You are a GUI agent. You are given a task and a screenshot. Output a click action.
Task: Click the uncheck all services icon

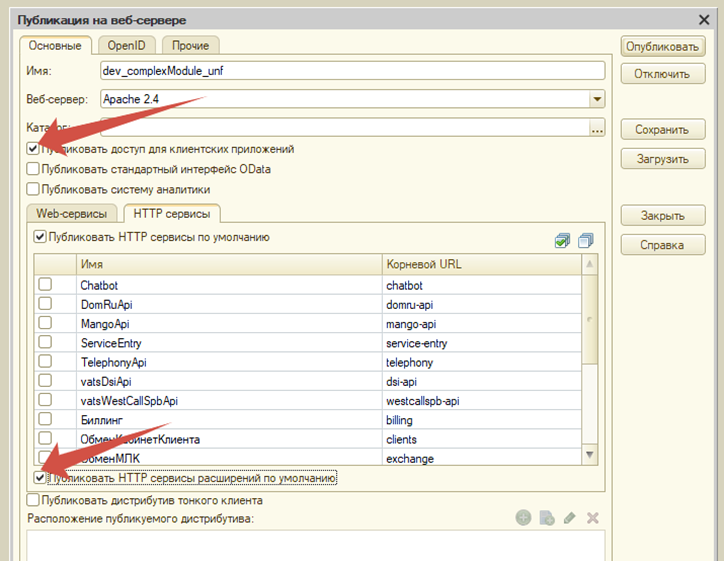585,240
